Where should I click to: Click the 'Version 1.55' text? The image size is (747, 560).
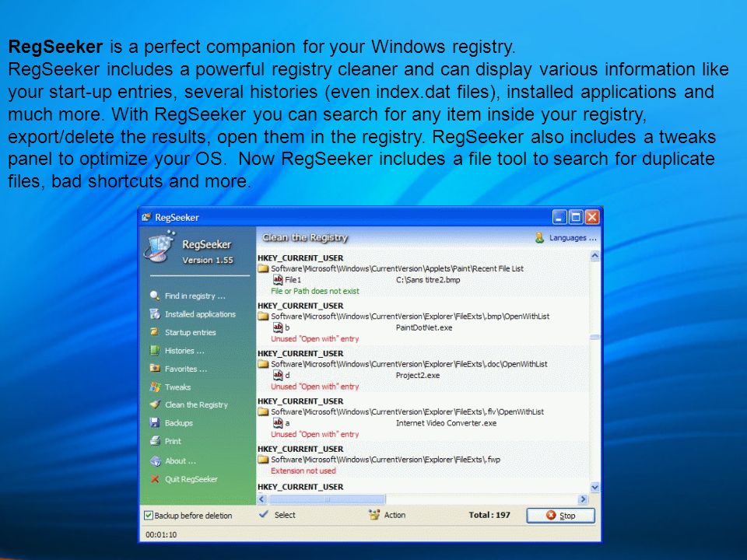[208, 261]
